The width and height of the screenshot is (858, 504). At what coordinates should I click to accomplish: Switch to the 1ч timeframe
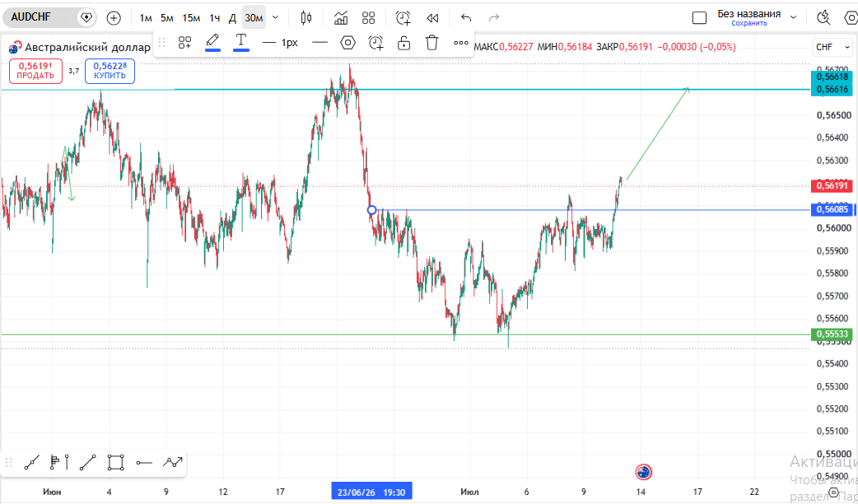214,18
